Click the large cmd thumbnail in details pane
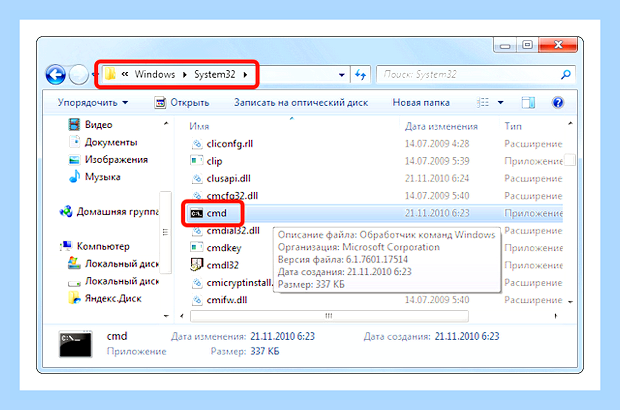This screenshot has height=410, width=620. coord(76,344)
